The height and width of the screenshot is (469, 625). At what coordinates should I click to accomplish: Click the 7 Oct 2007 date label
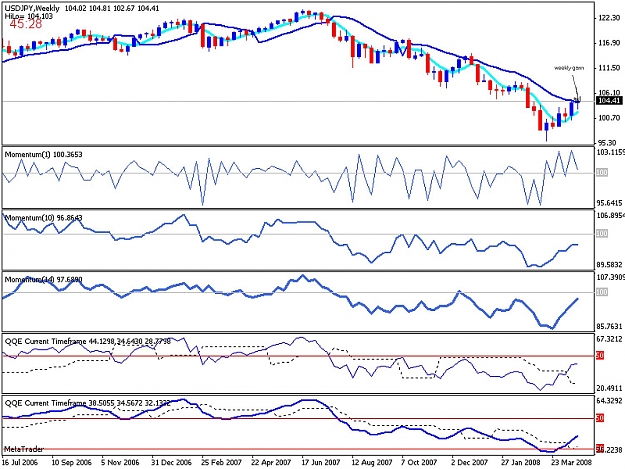421,462
